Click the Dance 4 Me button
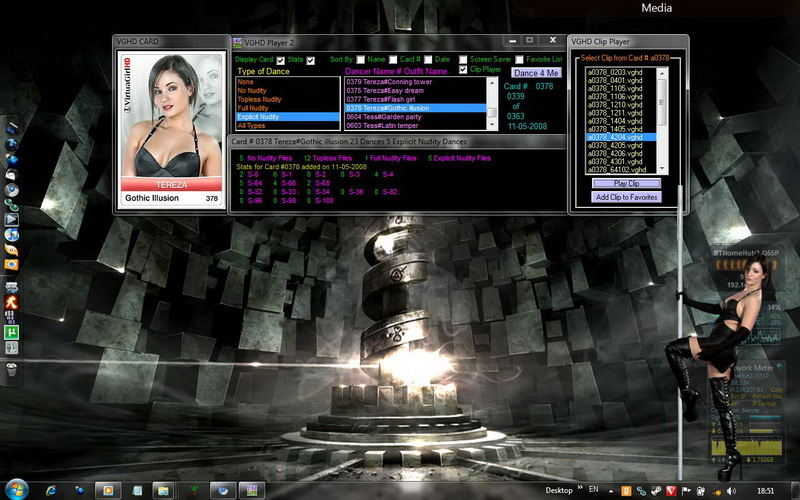 pyautogui.click(x=536, y=73)
